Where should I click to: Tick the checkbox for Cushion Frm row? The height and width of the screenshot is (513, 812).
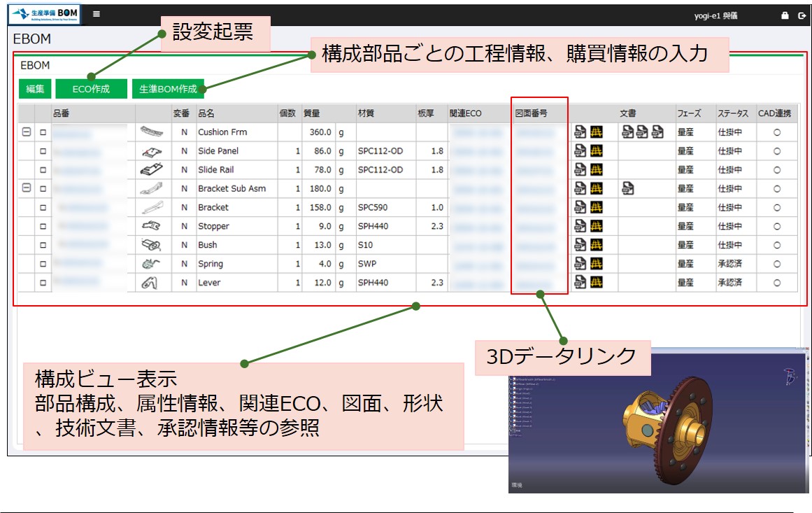43,132
